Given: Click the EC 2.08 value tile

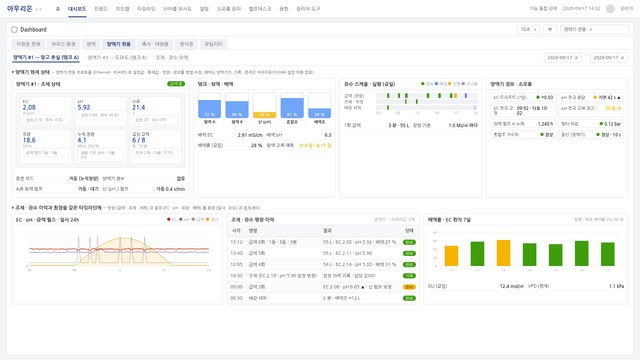Looking at the screenshot, I should point(45,111).
